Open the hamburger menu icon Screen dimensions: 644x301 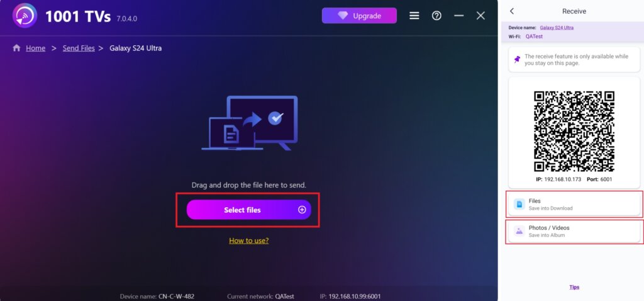coord(414,16)
